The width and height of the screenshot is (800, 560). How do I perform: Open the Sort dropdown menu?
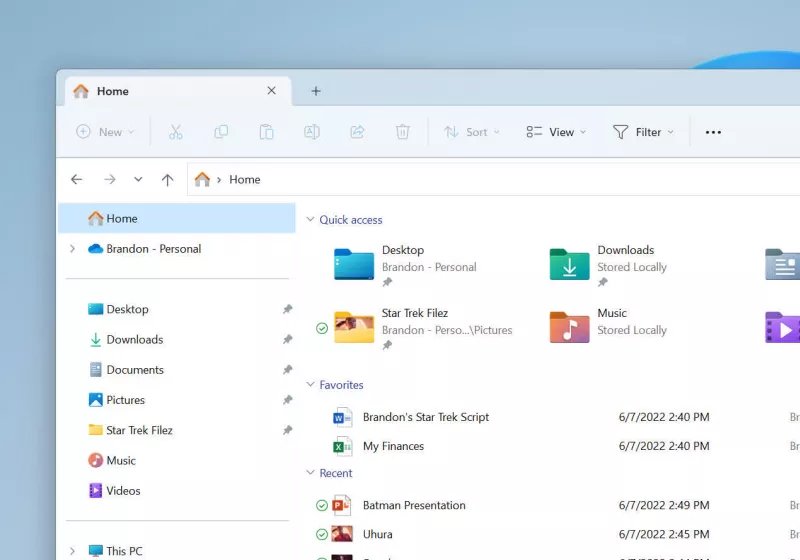(x=472, y=132)
